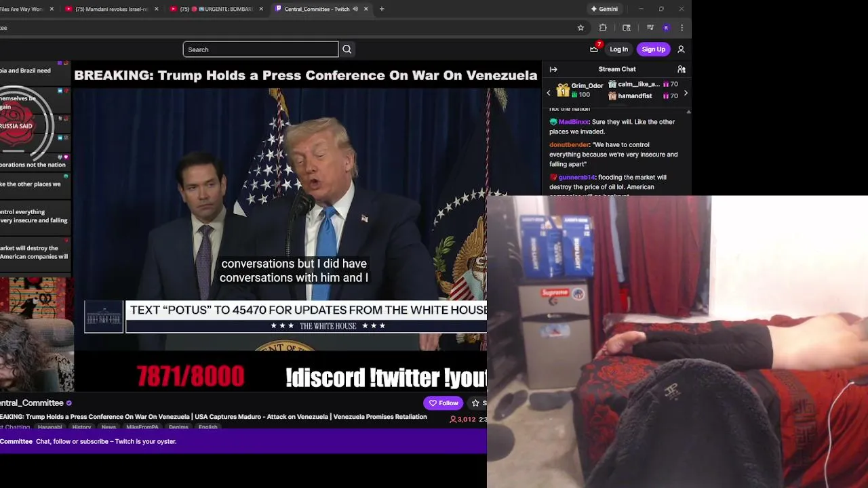This screenshot has height=488, width=868.
Task: Click the stream title under the channel name
Action: pos(213,417)
